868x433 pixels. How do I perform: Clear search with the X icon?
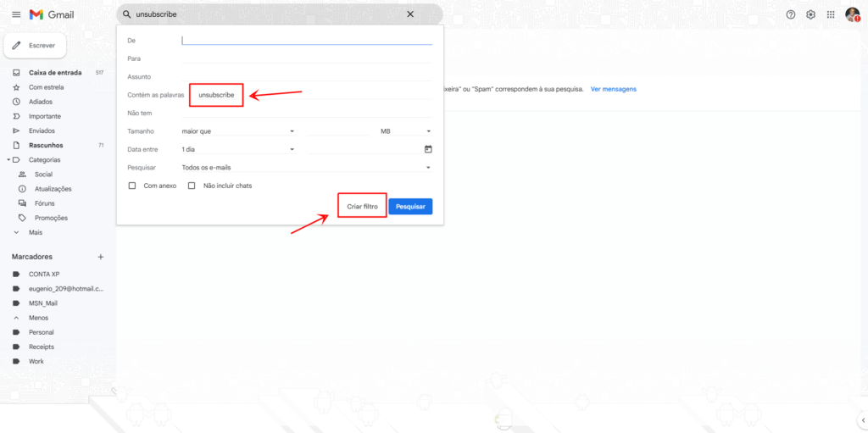(410, 14)
